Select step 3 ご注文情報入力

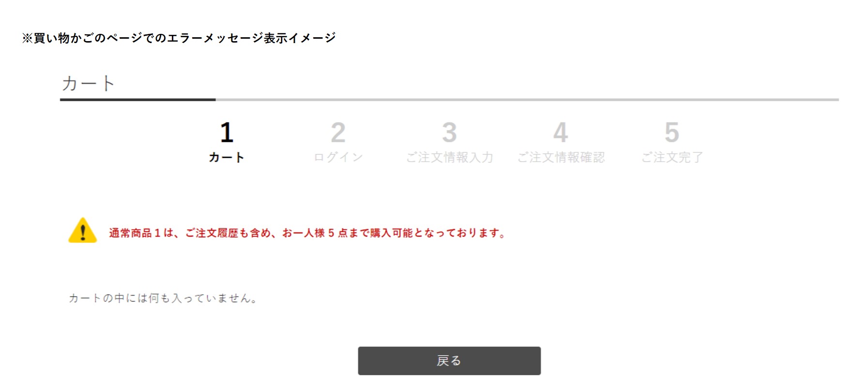coord(449,142)
